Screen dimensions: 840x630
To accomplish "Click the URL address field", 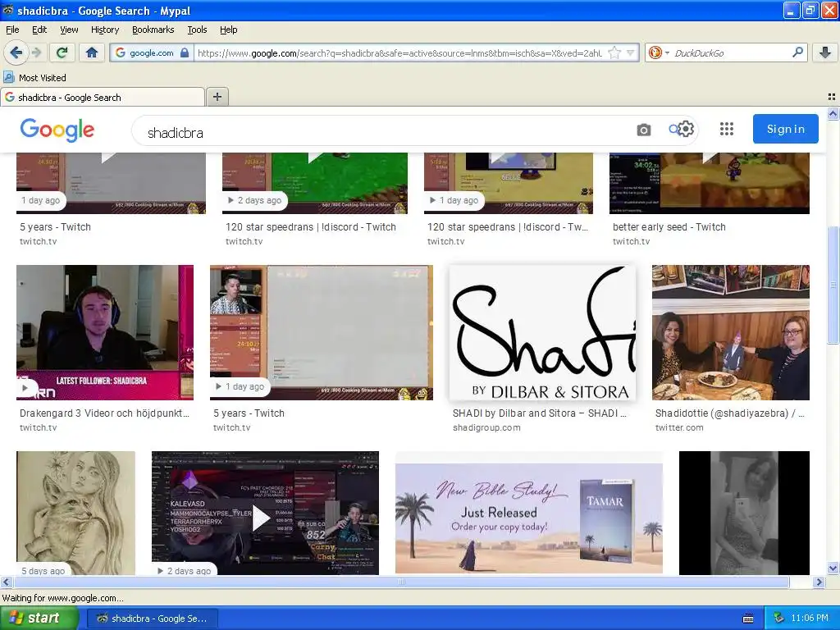I will [x=399, y=52].
